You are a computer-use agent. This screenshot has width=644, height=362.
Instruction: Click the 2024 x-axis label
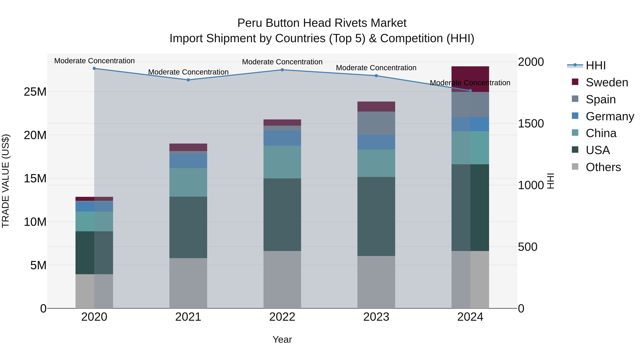click(x=470, y=317)
